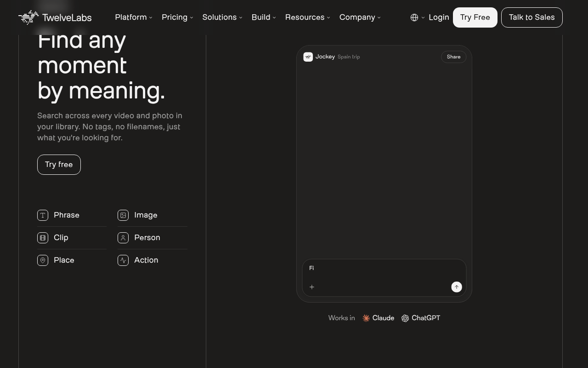Viewport: 588px width, 368px height.
Task: Select the Clip search type label
Action: 61,238
